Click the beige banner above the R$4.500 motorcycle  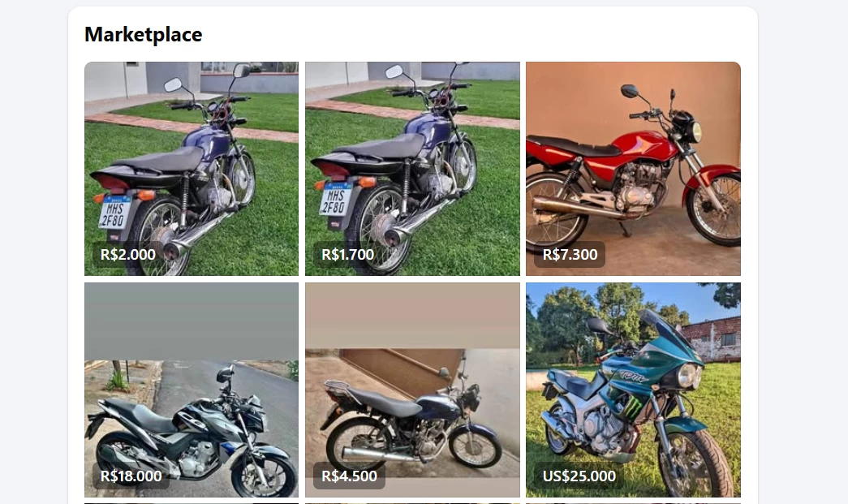pyautogui.click(x=412, y=316)
